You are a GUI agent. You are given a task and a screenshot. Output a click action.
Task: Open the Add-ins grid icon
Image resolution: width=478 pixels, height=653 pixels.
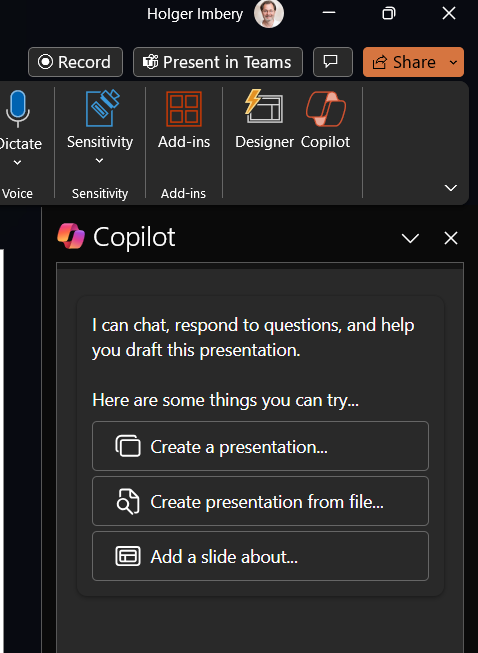[184, 109]
